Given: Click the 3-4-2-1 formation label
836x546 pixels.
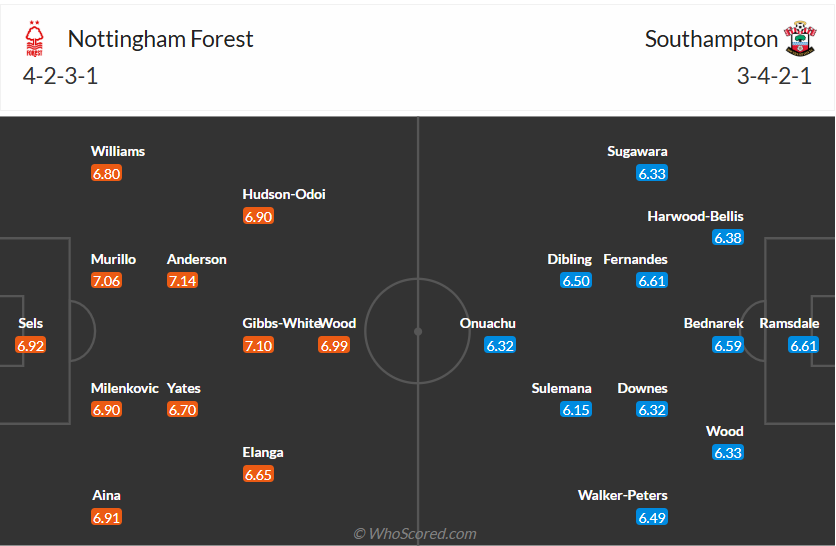Looking at the screenshot, I should point(774,76).
